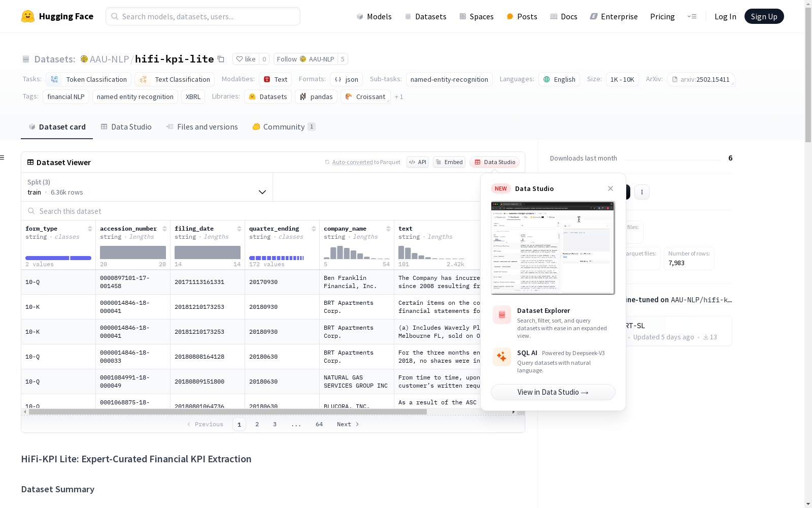This screenshot has height=508, width=812.
Task: Click the AAU-NLP organization avatar
Action: tap(84, 59)
